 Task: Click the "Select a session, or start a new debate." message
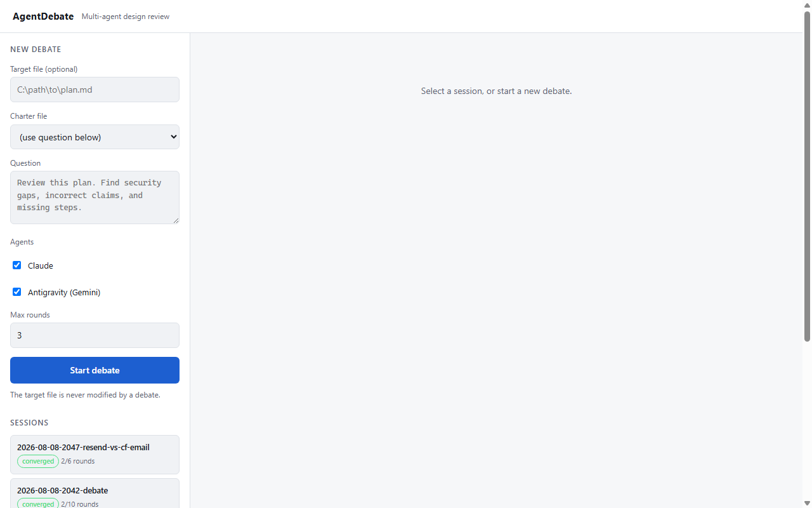click(497, 91)
